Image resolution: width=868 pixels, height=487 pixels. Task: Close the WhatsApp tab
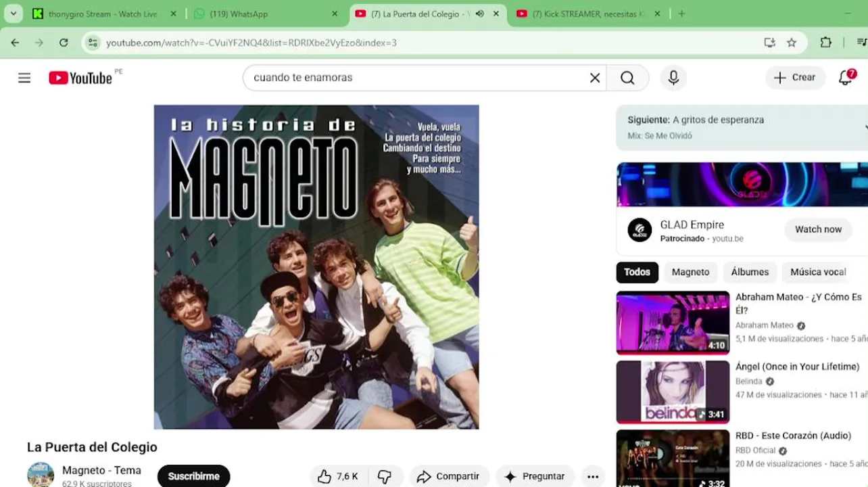[x=335, y=14]
